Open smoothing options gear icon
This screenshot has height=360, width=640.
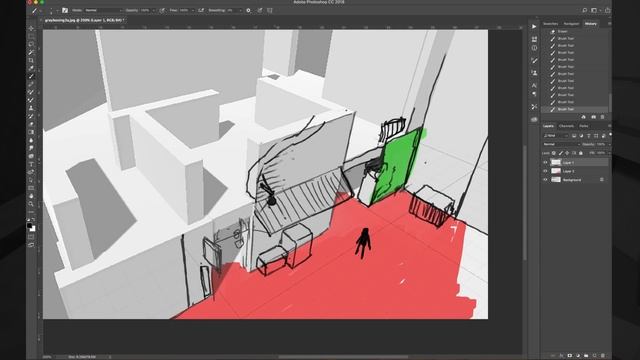click(x=248, y=10)
